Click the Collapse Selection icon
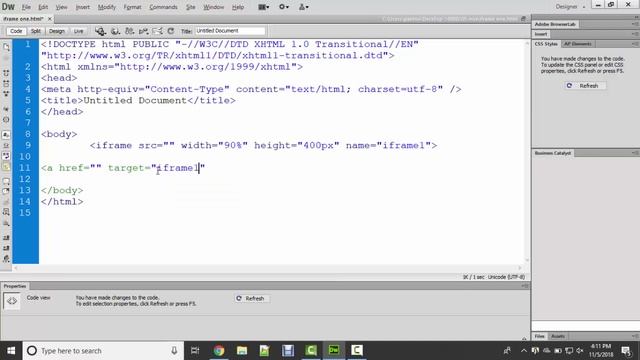Screen dimensions: 640x360 (6, 83)
